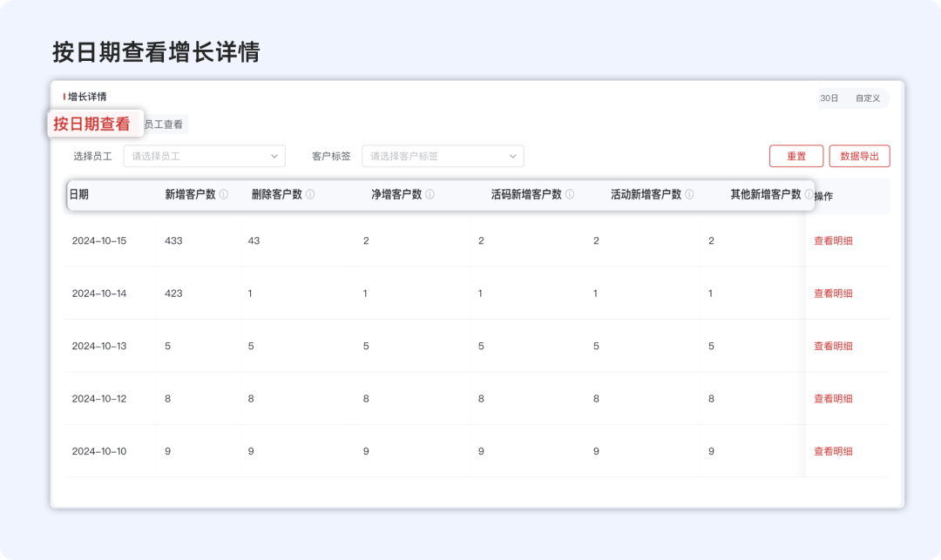Select the 30日 date range option

coord(826,98)
